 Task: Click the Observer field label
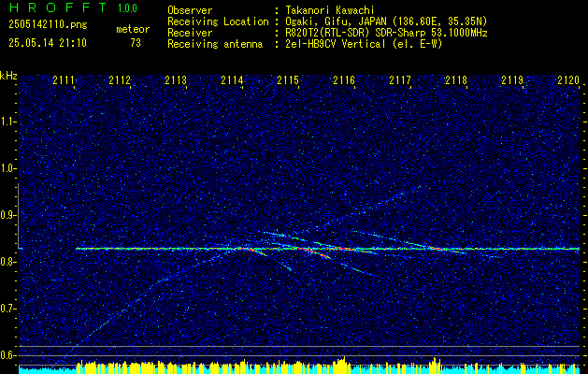coord(190,10)
